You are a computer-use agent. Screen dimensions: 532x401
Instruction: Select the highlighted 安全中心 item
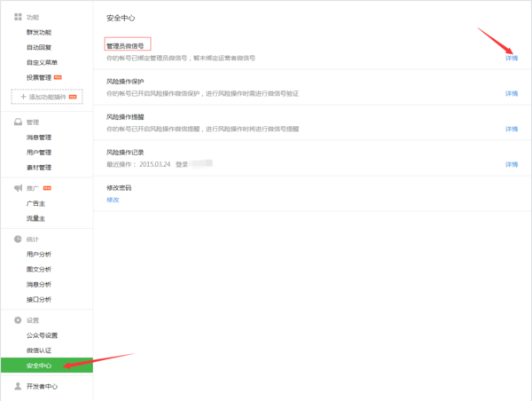click(x=47, y=366)
